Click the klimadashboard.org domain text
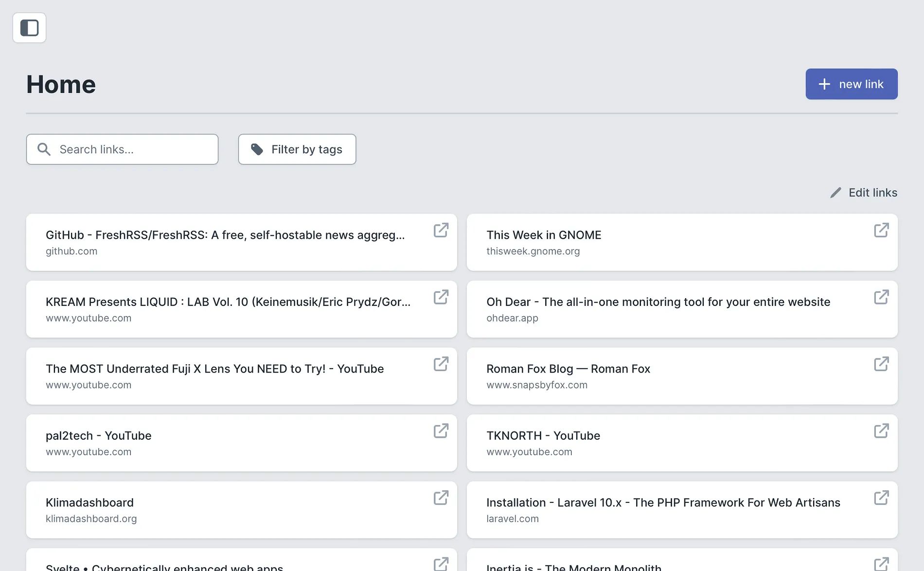This screenshot has height=571, width=924. coord(91,519)
